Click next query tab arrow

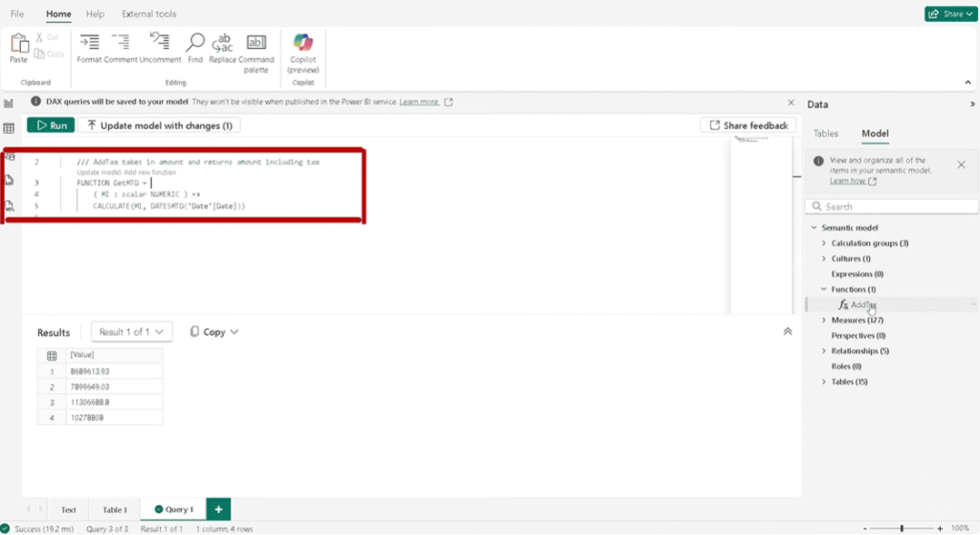pyautogui.click(x=40, y=509)
